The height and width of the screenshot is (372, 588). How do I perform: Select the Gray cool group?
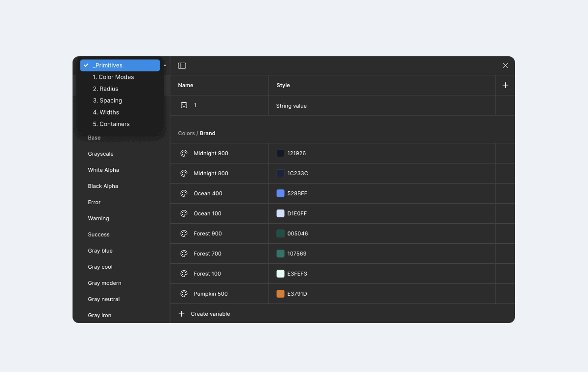[100, 267]
